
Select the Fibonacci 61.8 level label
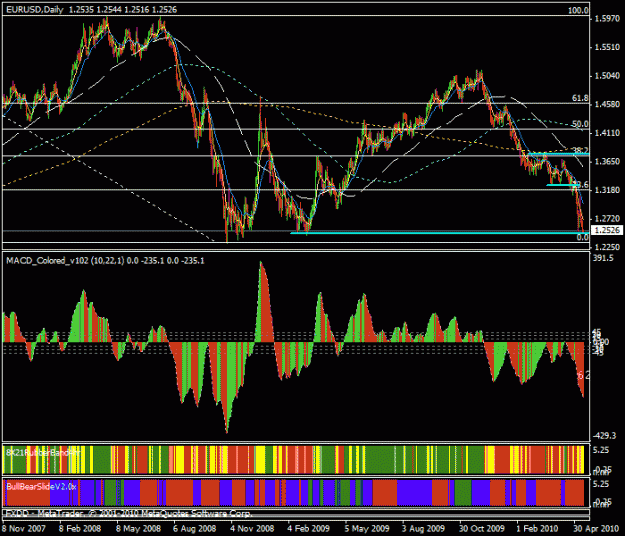580,98
